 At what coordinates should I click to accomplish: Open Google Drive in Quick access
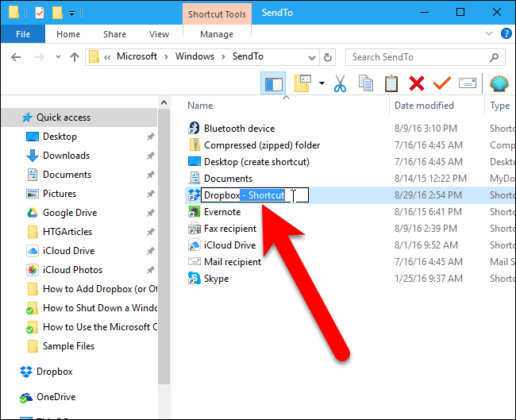point(69,213)
